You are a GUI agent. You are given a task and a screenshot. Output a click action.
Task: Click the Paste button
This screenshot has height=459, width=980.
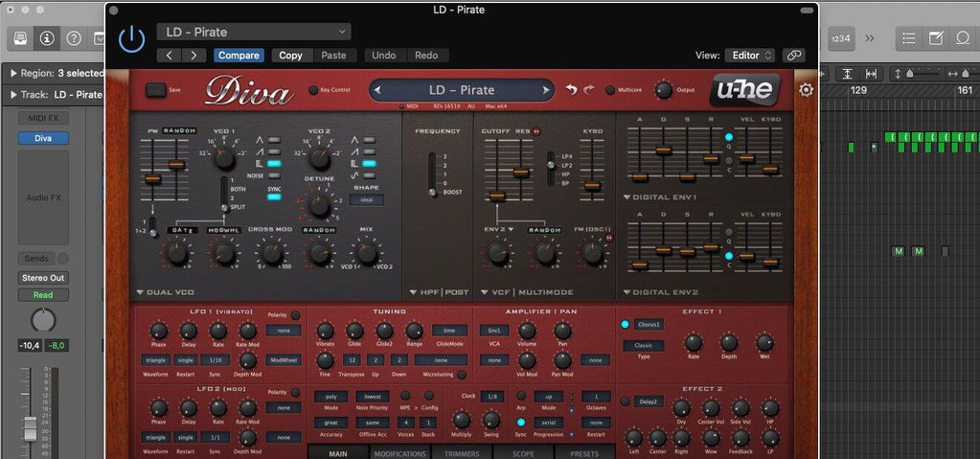point(333,55)
